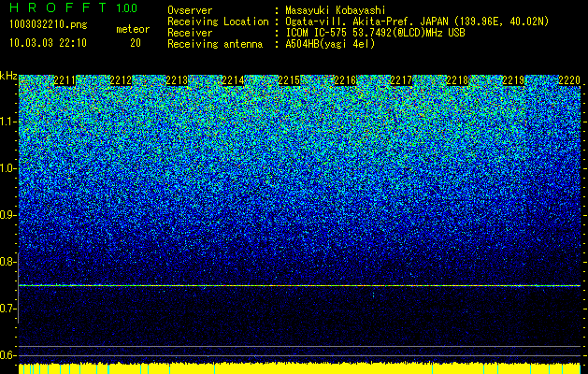Click the kHz axis unit label
Screen dimensions: 588x374
pyautogui.click(x=8, y=76)
